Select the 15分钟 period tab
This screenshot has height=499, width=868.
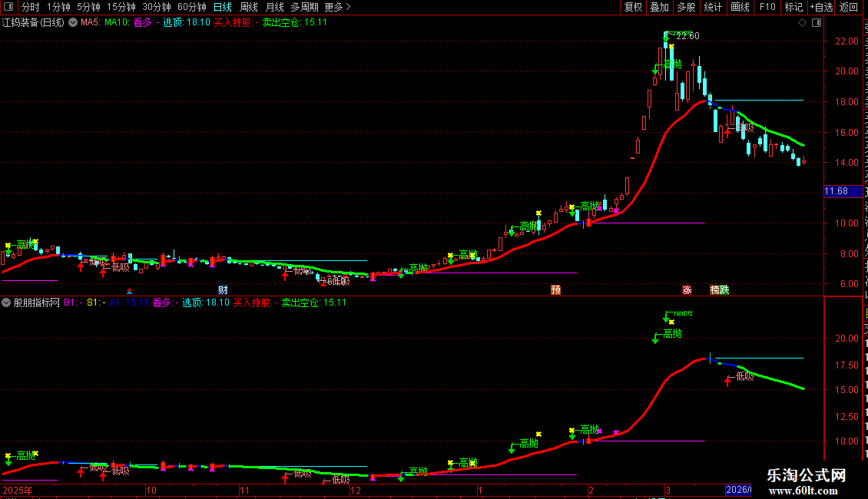pyautogui.click(x=121, y=7)
